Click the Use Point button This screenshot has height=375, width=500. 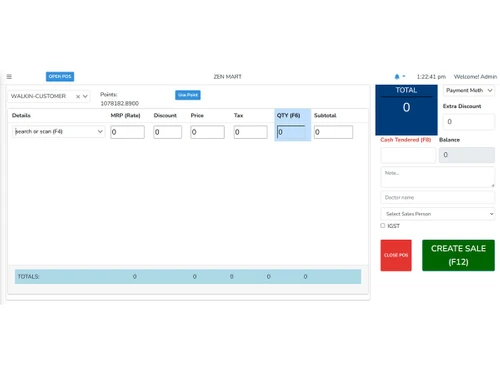(x=188, y=95)
